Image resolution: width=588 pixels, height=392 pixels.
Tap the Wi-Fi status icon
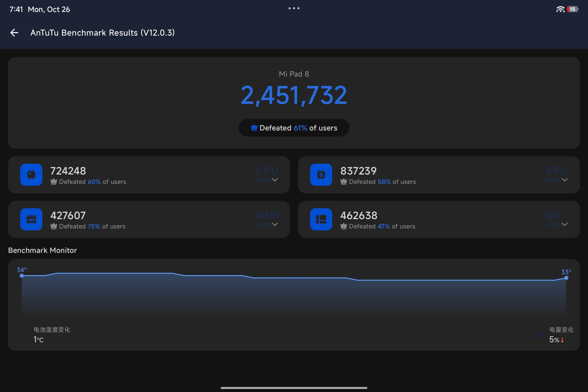[x=560, y=9]
